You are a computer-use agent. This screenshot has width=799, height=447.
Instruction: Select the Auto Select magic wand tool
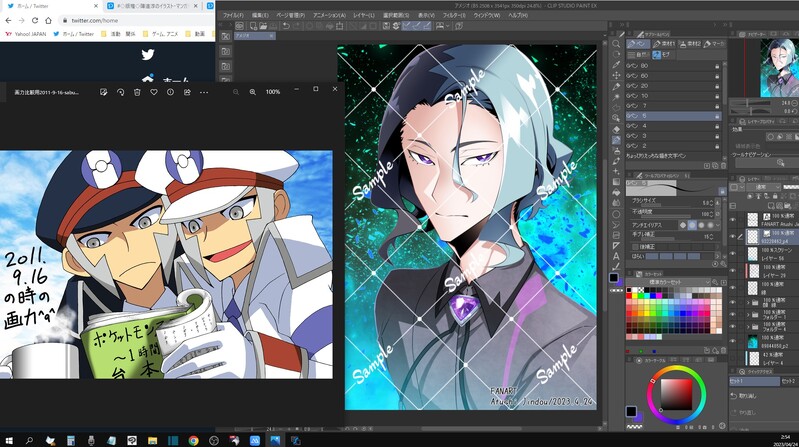[616, 97]
